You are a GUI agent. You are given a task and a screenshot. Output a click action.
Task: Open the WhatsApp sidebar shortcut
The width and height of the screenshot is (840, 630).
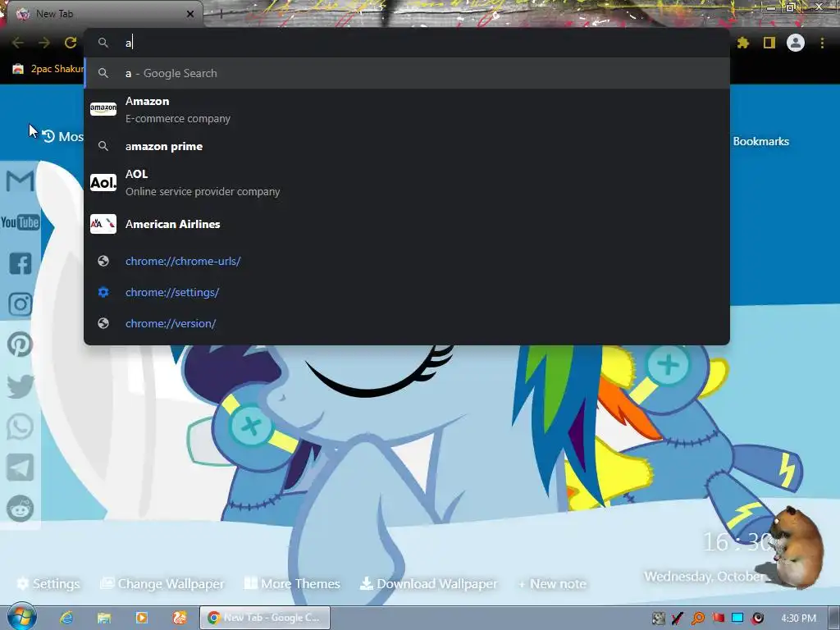coord(21,427)
